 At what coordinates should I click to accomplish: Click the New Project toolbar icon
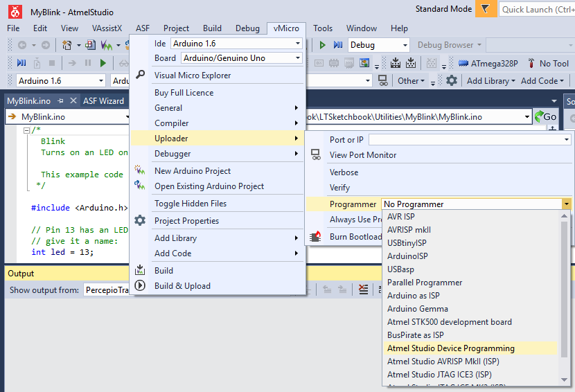coord(67,45)
